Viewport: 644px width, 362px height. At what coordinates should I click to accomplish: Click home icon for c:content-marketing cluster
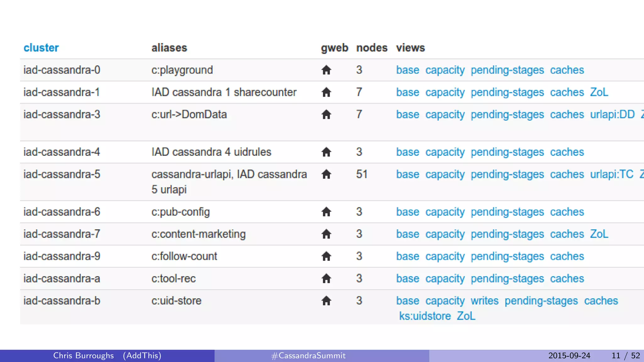coord(326,234)
